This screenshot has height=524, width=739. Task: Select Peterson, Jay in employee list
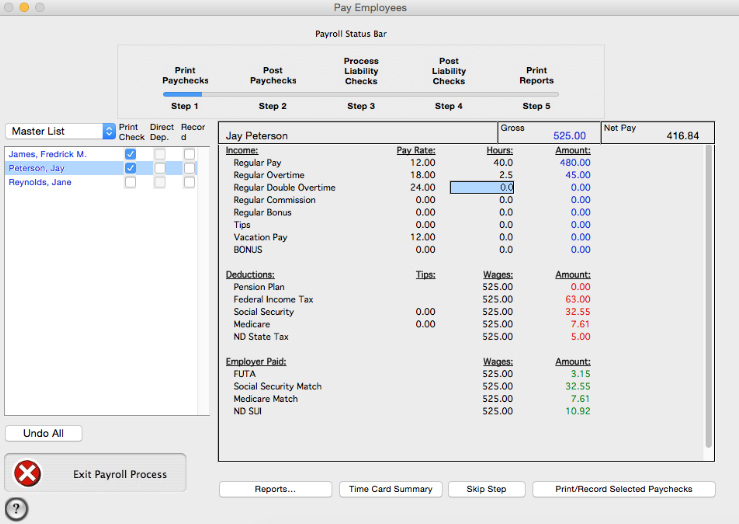[36, 168]
